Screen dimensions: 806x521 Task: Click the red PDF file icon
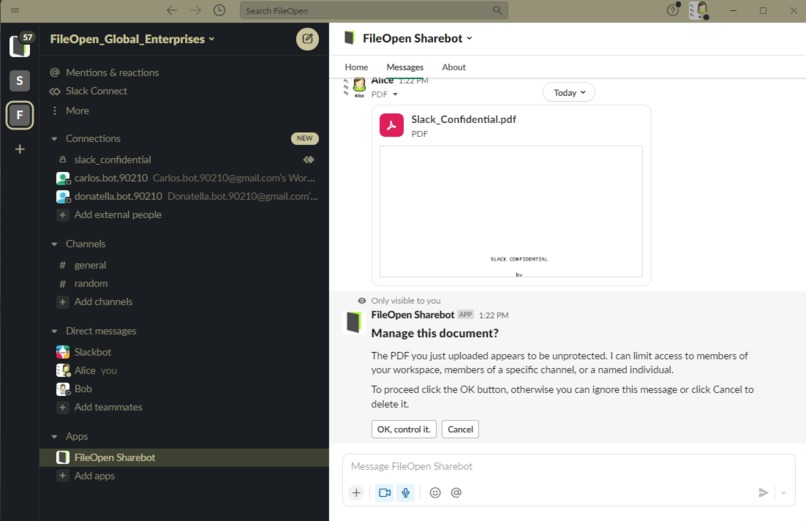392,125
